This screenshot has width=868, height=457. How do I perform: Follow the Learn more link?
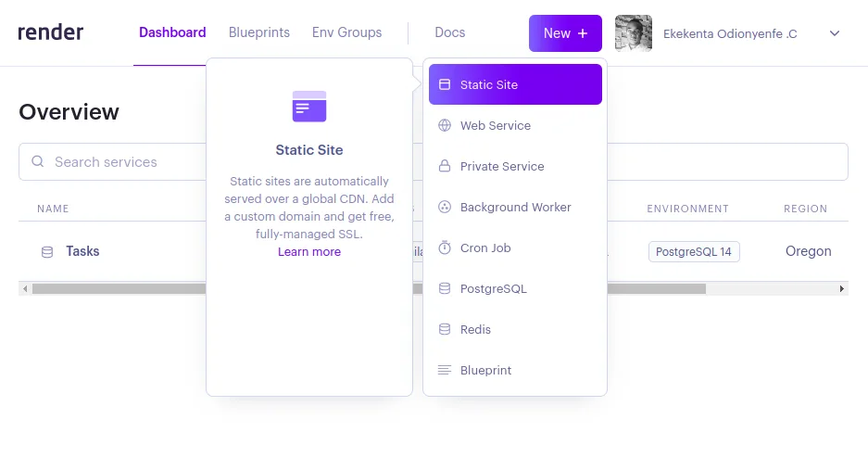tap(308, 251)
